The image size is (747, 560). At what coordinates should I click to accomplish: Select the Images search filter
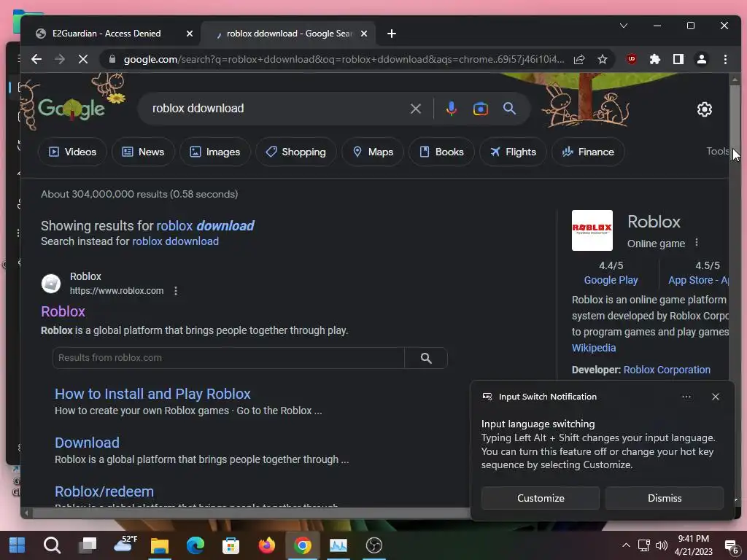point(215,152)
